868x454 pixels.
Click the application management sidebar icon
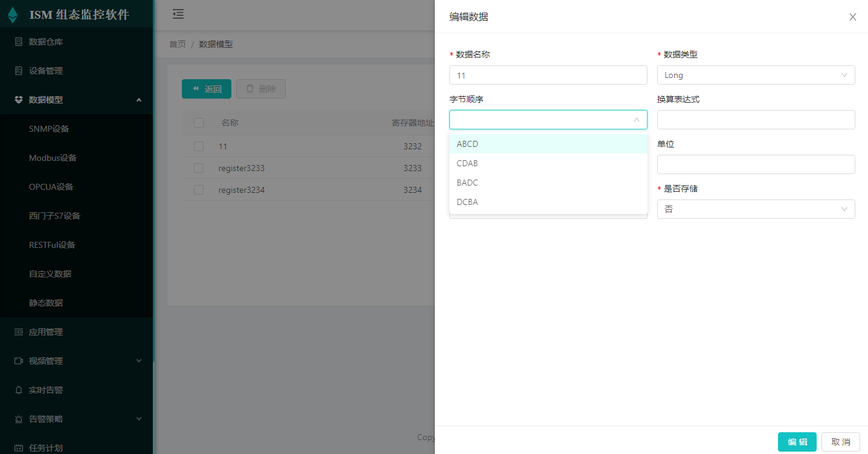[18, 332]
